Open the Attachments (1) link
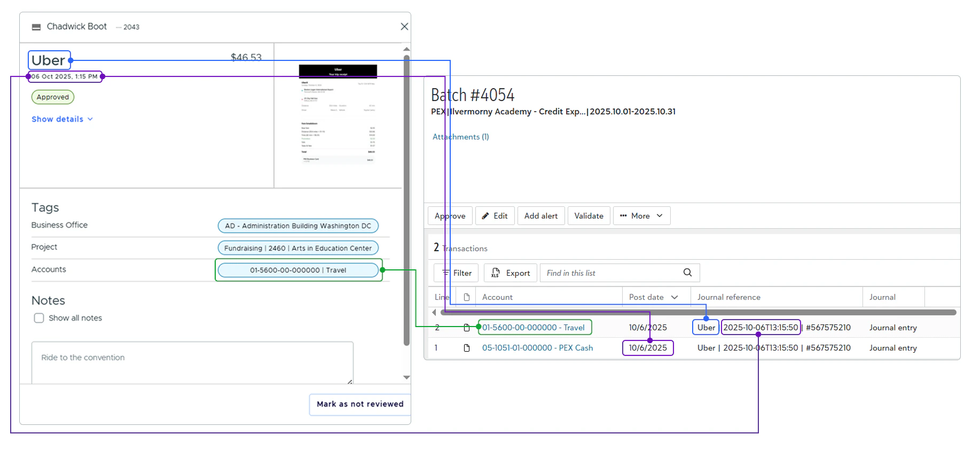 [460, 137]
